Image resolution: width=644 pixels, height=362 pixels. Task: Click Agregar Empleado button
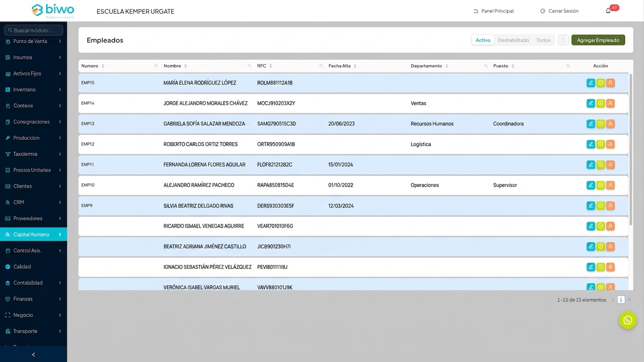click(x=598, y=40)
